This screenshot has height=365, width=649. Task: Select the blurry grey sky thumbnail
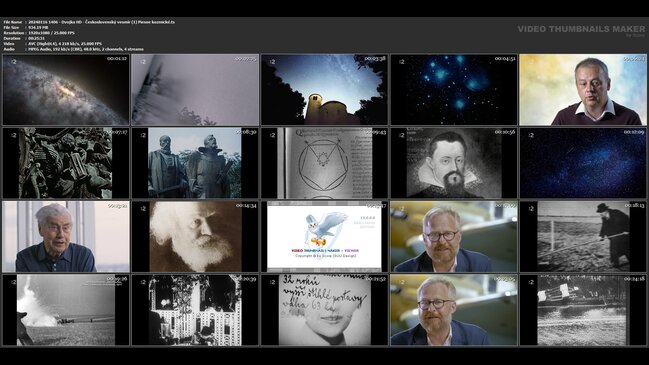(x=195, y=90)
